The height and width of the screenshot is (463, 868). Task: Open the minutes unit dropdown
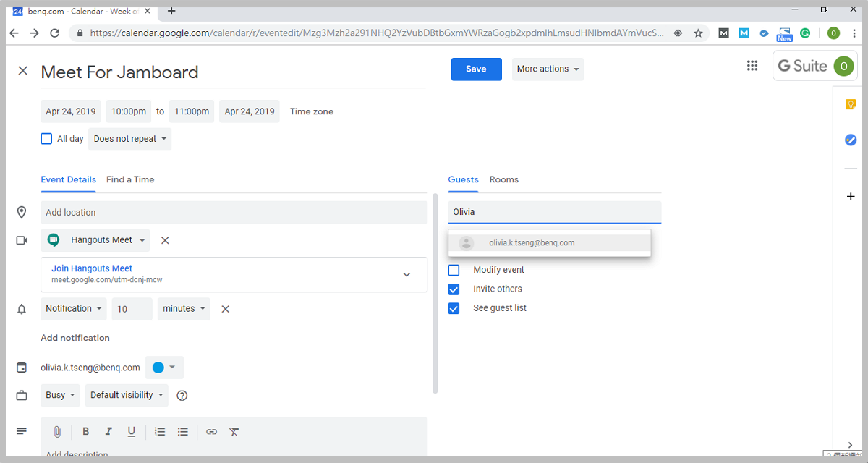point(184,309)
